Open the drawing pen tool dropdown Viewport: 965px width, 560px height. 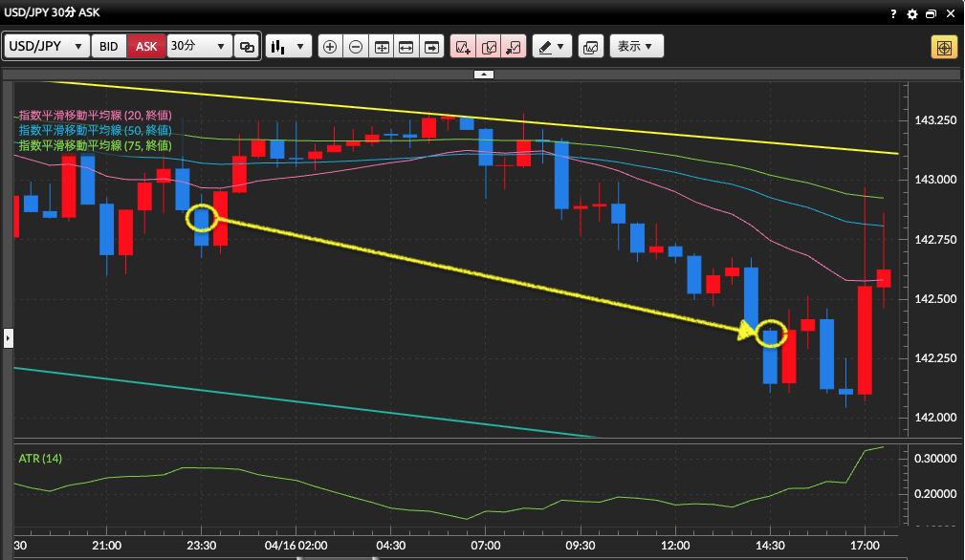(x=552, y=47)
